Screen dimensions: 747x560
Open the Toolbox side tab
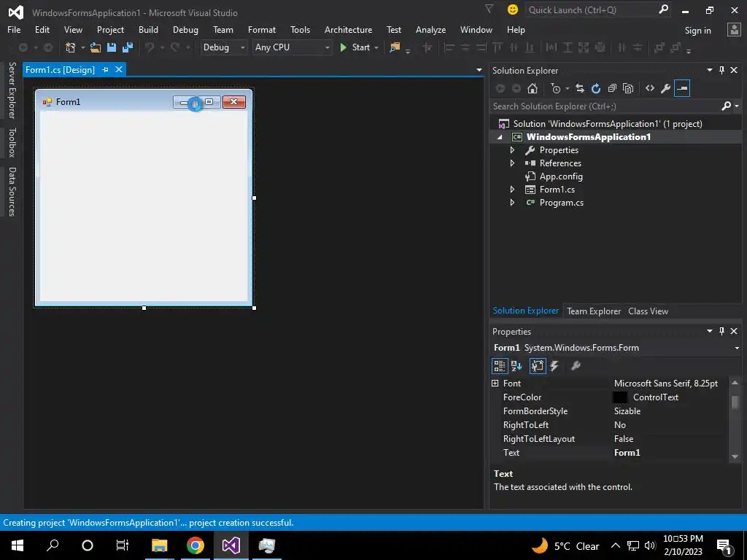tap(12, 142)
